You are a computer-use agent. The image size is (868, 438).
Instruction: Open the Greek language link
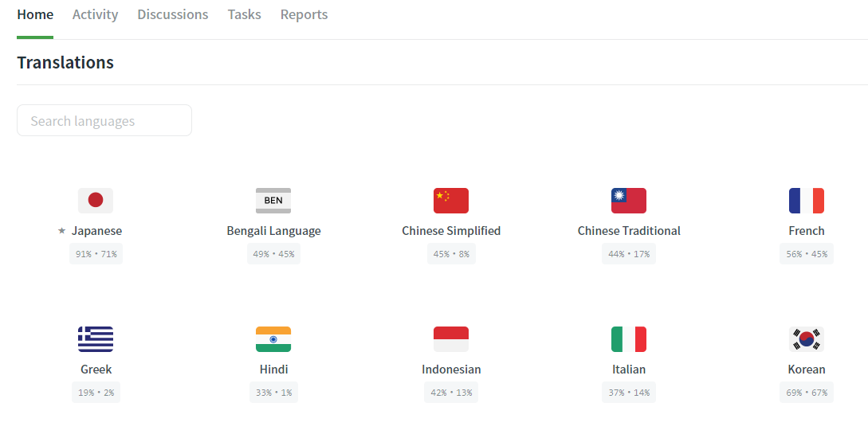tap(96, 369)
